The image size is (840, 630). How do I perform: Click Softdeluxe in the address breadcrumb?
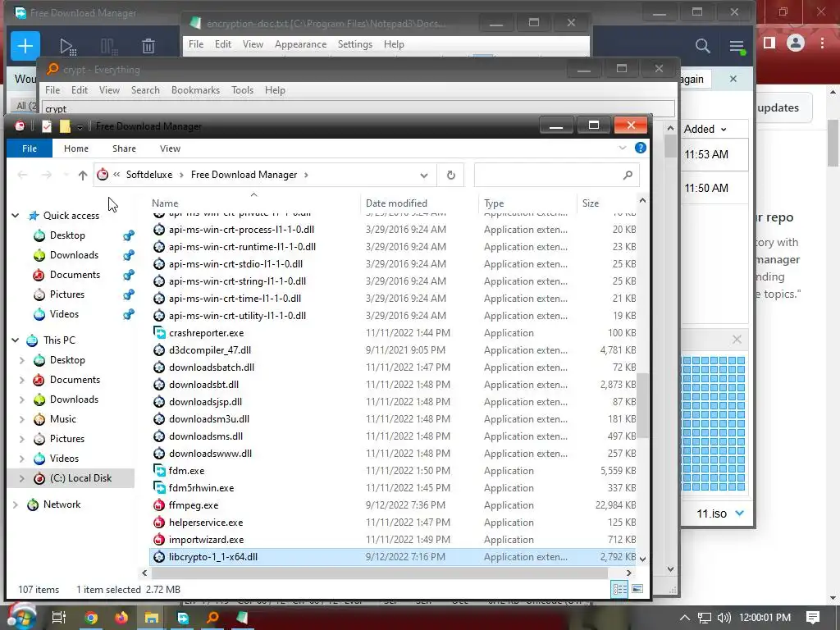click(149, 175)
